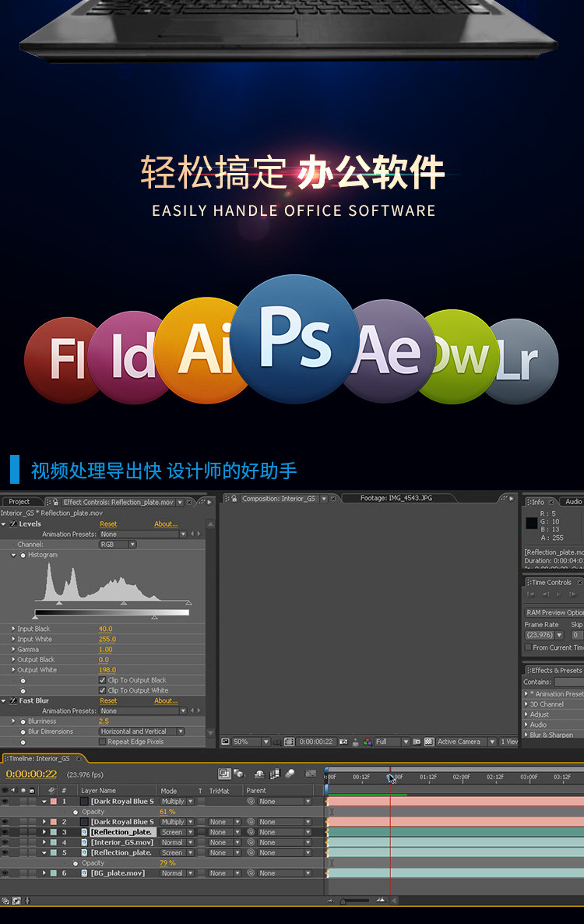Viewport: 584px width, 924px height.
Task: Hide layer 1 Dark Royal Blue via eye
Action: [5, 802]
